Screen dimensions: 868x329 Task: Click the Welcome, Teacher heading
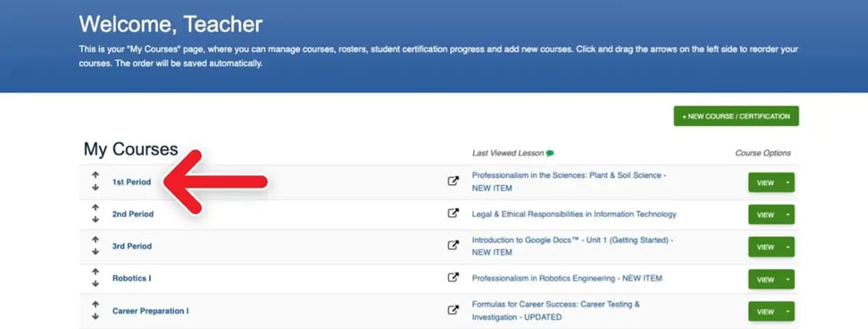pyautogui.click(x=170, y=23)
